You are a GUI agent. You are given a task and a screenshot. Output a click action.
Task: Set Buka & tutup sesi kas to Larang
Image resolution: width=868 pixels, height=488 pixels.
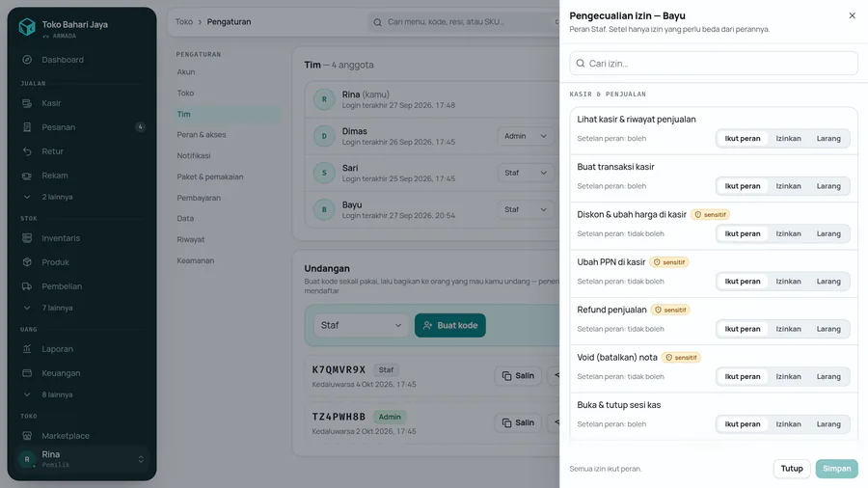[828, 423]
